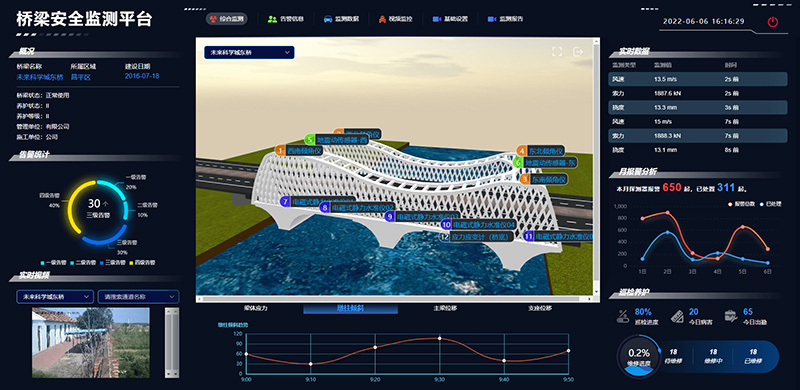Click the video panel vertical slider
The height and width of the screenshot is (390, 800).
tap(172, 343)
